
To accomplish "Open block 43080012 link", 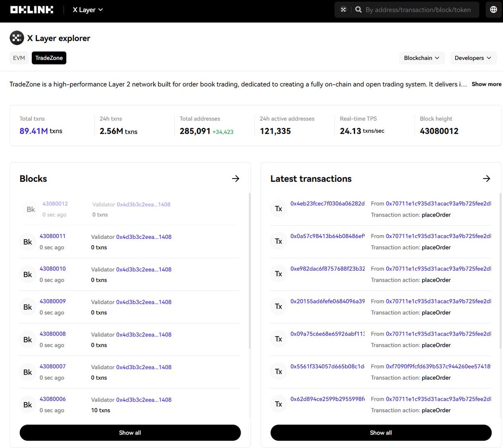I will coord(55,204).
